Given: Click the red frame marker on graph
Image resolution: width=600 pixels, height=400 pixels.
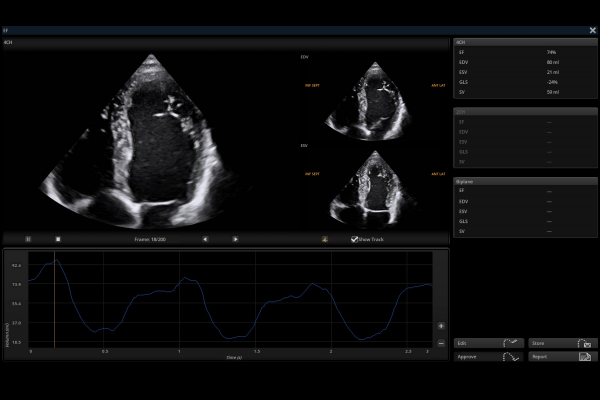Looking at the screenshot, I should tap(55, 300).
